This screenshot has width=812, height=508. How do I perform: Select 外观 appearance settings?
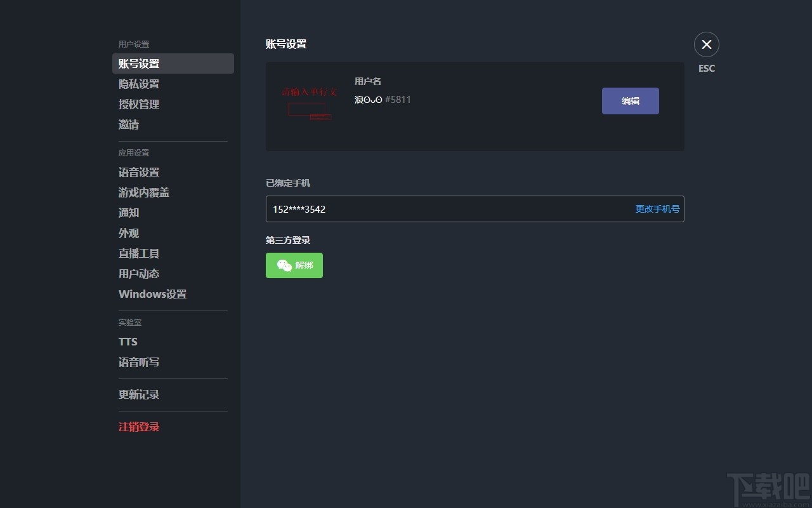point(173,233)
